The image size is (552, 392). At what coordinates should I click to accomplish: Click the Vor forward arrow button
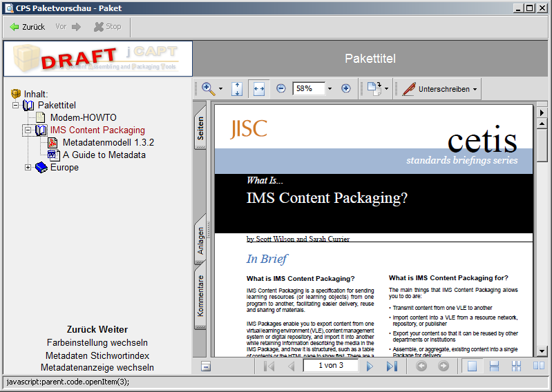click(68, 27)
